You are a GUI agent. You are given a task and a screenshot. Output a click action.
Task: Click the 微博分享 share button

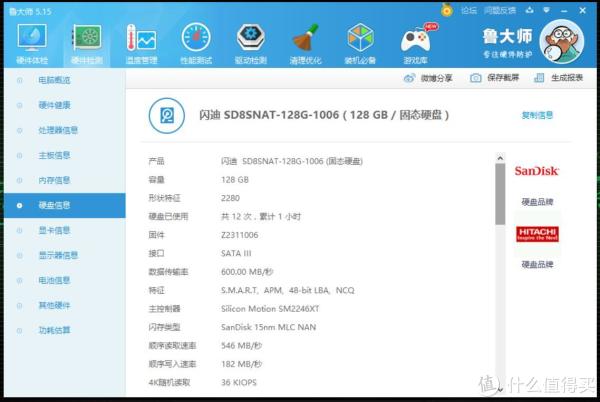tap(428, 78)
